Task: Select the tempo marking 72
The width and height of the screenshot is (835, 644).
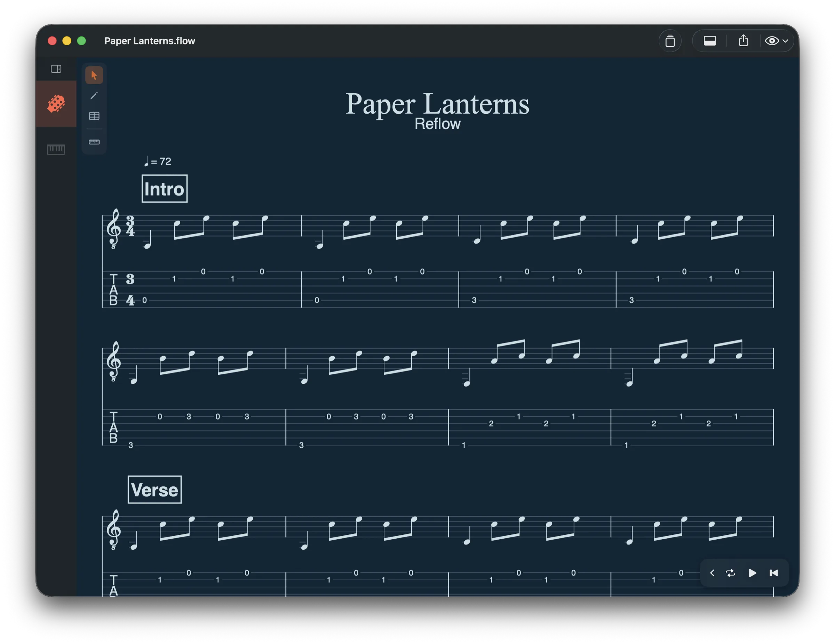Action: 158,161
